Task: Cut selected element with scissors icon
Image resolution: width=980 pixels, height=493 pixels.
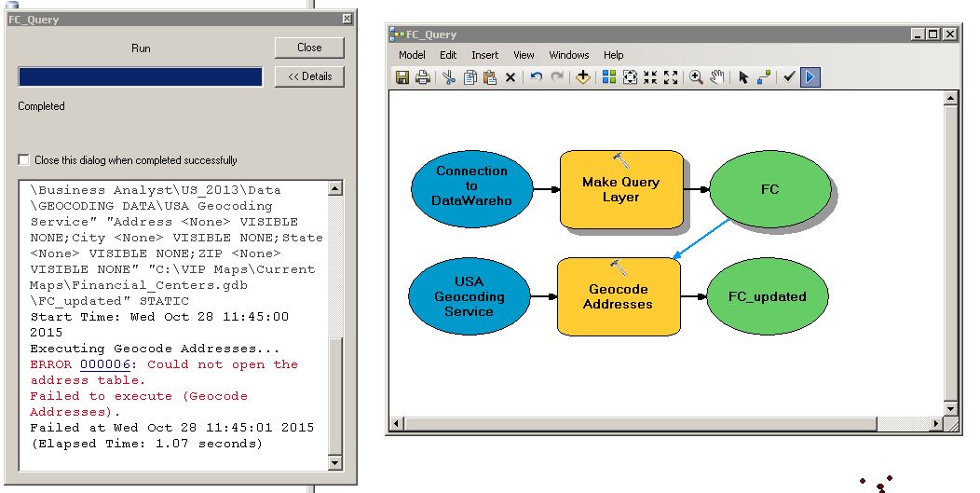Action: pyautogui.click(x=449, y=77)
